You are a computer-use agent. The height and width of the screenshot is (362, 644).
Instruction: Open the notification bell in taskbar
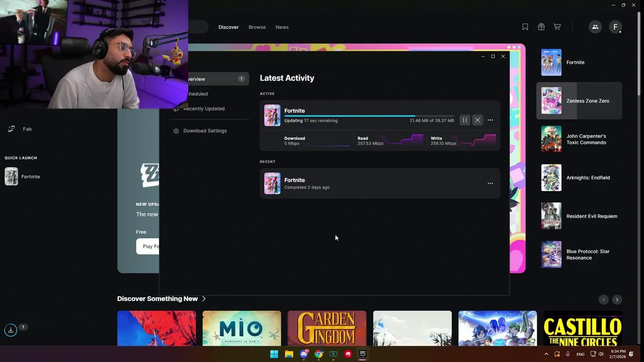(x=631, y=354)
